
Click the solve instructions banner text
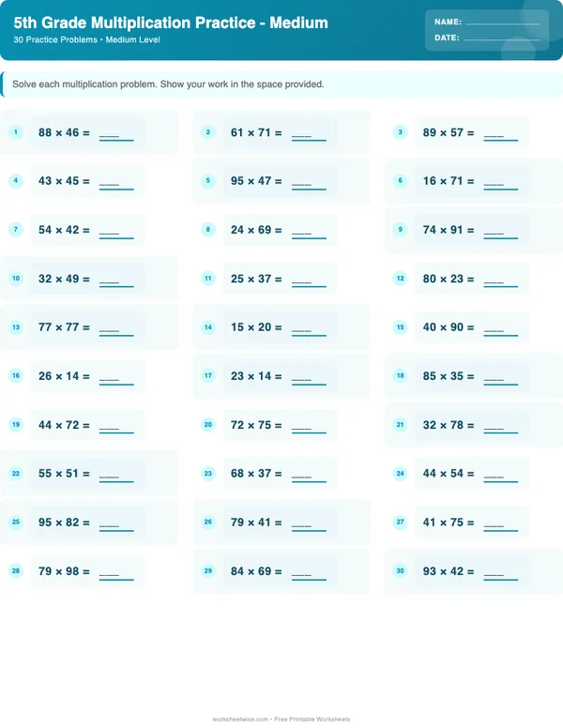tap(168, 84)
